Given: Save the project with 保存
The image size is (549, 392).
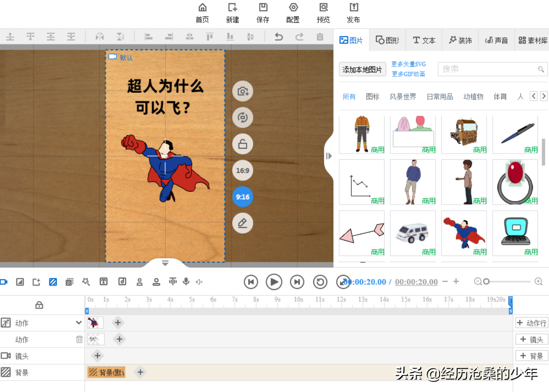Looking at the screenshot, I should pyautogui.click(x=263, y=13).
